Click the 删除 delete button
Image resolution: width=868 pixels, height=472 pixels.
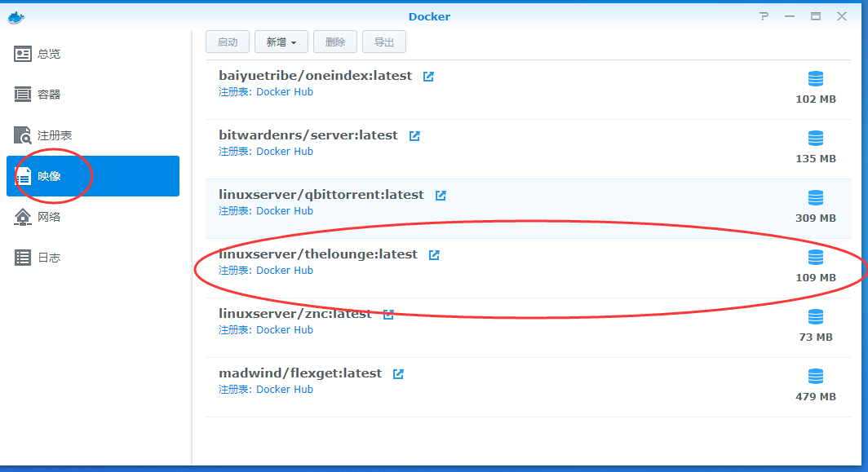coord(335,42)
